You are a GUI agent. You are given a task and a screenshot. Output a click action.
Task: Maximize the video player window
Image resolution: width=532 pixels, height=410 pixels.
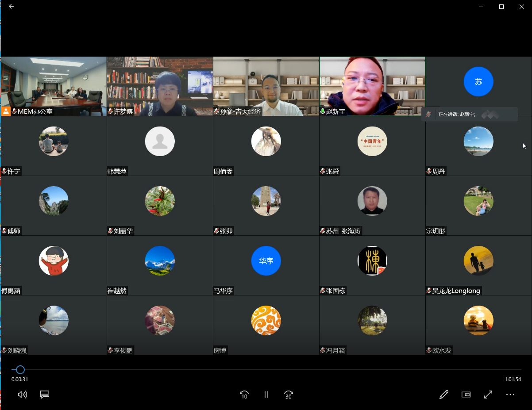[501, 7]
